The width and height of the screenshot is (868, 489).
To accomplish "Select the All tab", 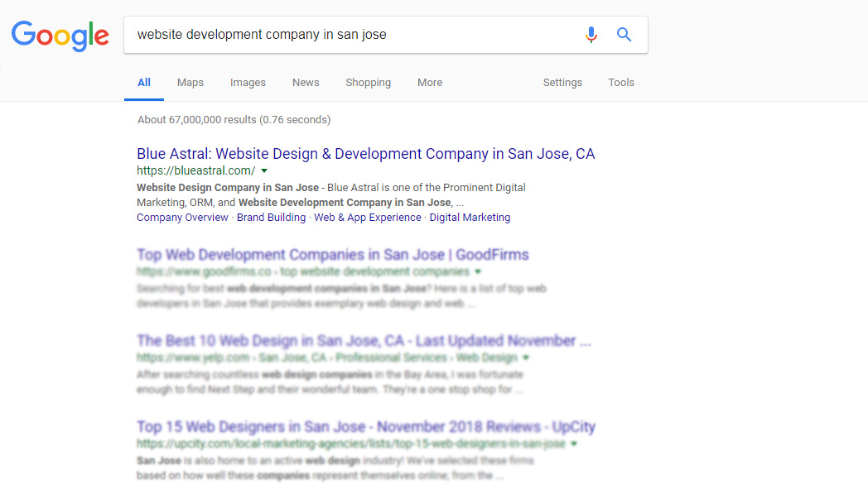I will (144, 83).
